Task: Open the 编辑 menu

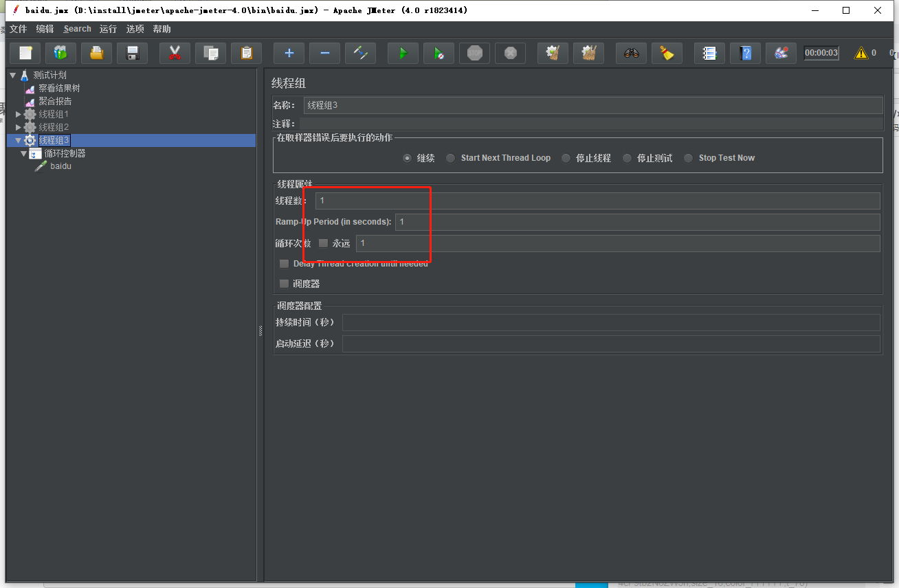Action: coord(45,29)
